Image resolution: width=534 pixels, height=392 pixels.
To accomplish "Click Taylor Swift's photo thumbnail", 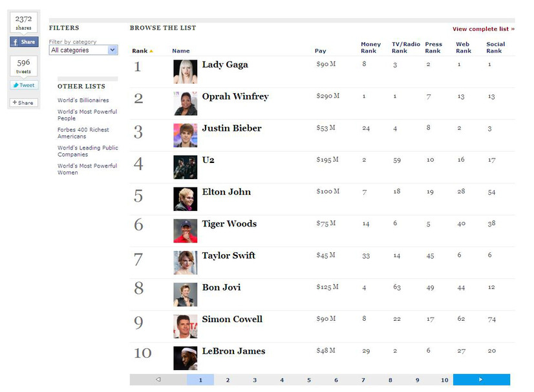I will [186, 263].
